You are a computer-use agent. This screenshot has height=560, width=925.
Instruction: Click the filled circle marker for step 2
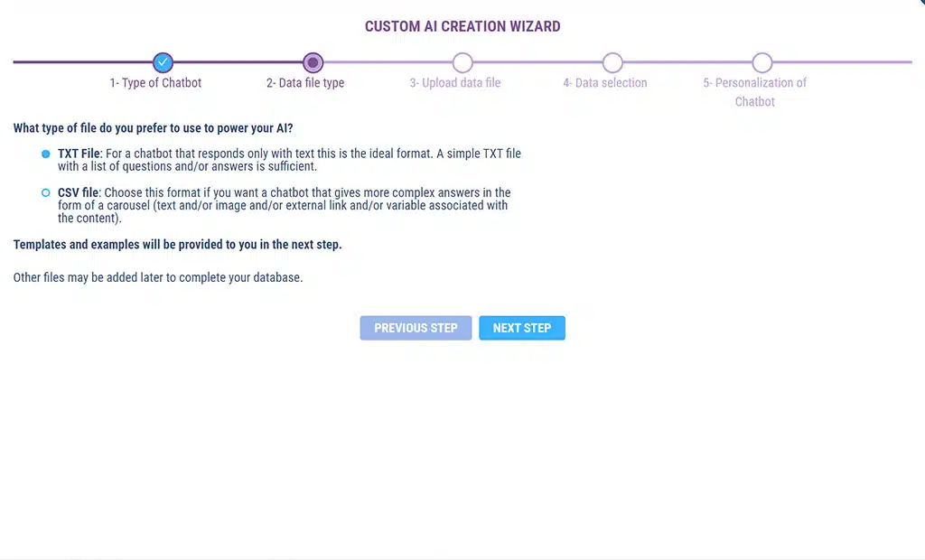point(313,62)
